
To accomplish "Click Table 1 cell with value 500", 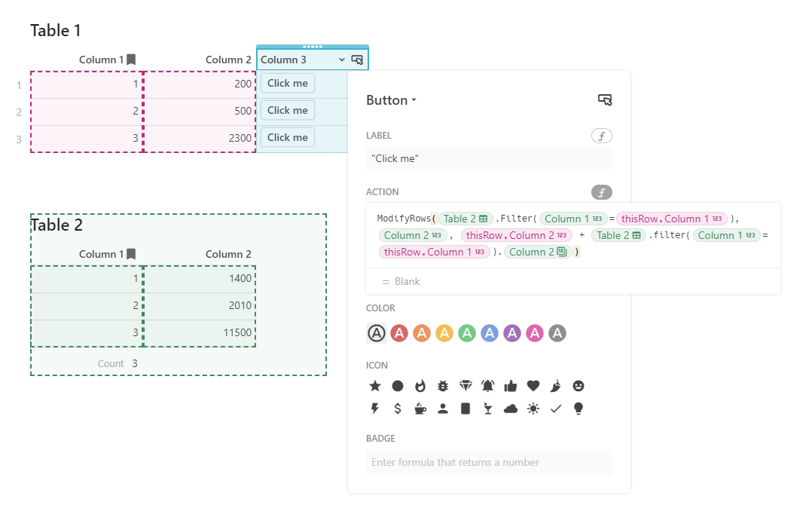I will 200,111.
